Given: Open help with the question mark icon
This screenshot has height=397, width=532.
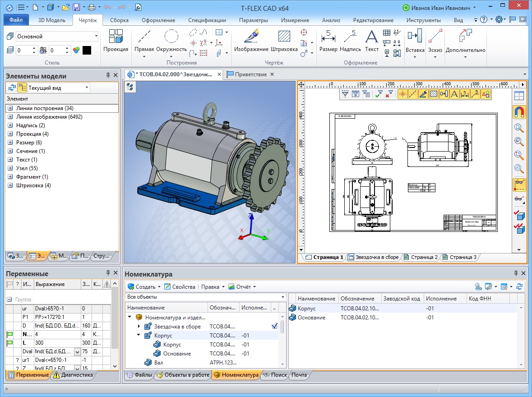Looking at the screenshot, I should [x=484, y=20].
